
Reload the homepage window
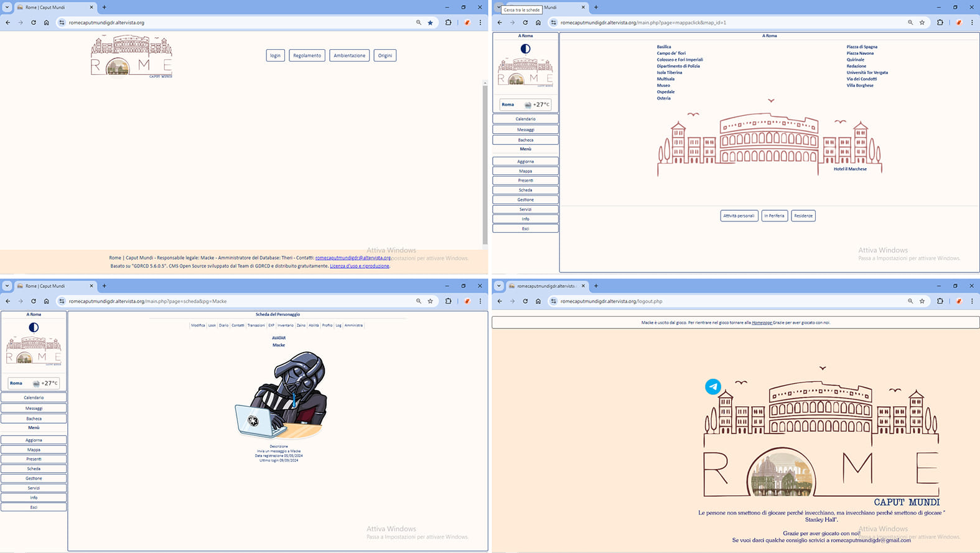click(33, 22)
